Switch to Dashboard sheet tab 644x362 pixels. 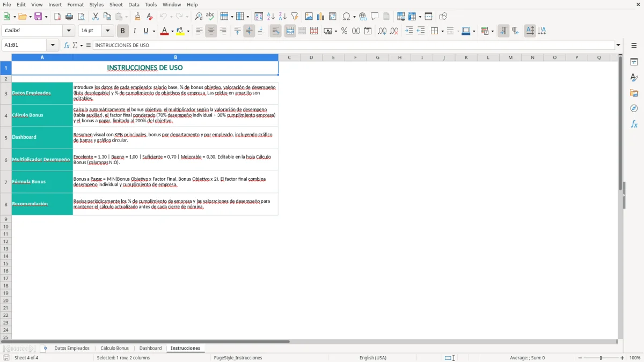[x=150, y=348]
